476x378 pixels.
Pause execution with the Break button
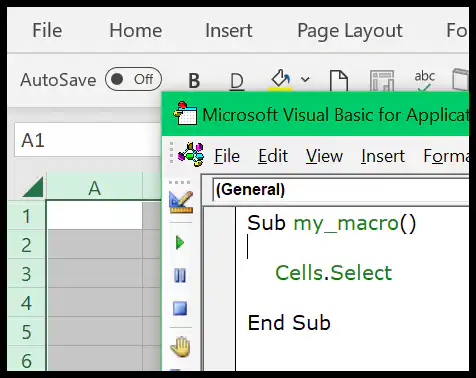point(180,275)
